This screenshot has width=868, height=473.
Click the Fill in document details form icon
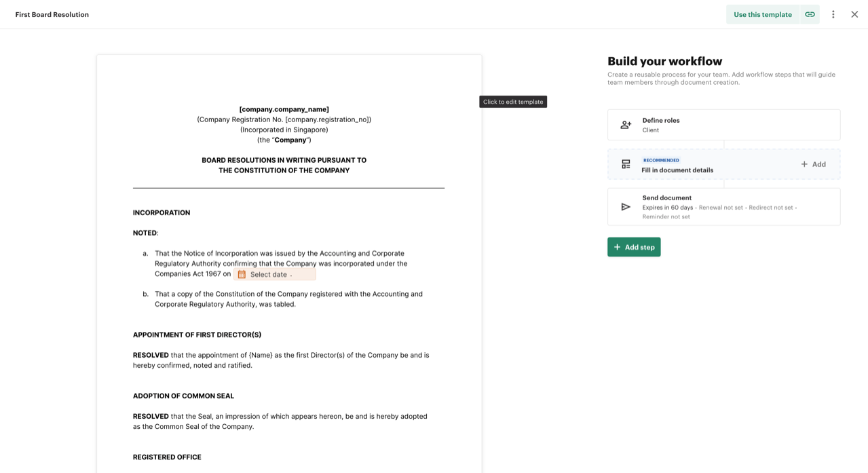point(626,164)
